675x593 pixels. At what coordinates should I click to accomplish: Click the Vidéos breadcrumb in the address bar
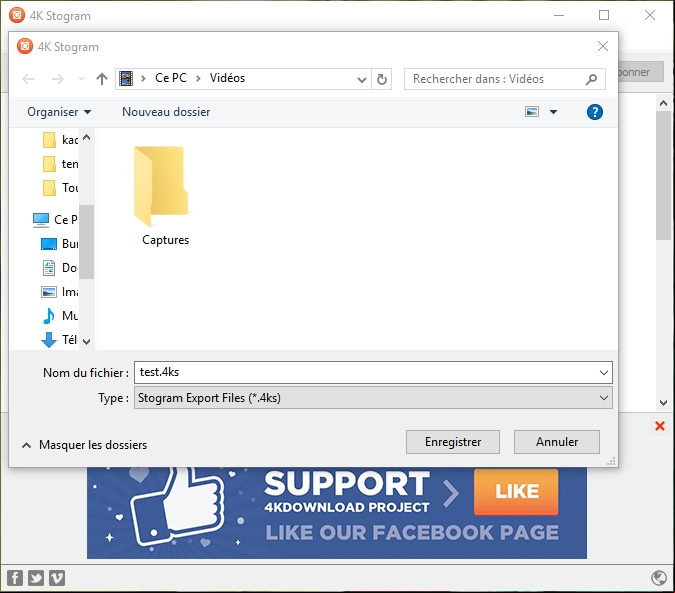click(227, 78)
